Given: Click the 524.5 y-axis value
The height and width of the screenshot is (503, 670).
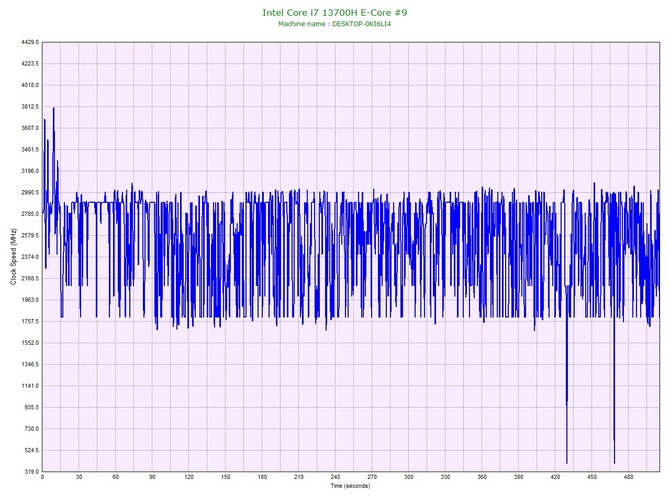Looking at the screenshot, I should (31, 450).
